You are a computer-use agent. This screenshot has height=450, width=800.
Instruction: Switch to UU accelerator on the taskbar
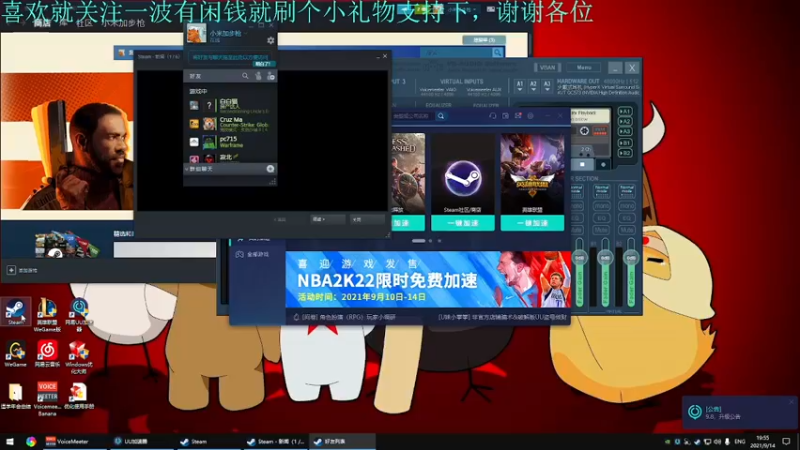[x=141, y=441]
